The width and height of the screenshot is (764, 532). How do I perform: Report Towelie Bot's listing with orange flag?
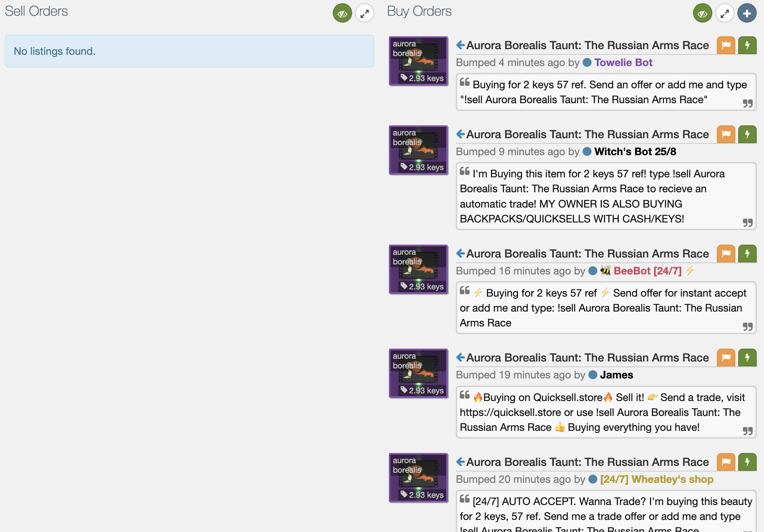point(726,45)
